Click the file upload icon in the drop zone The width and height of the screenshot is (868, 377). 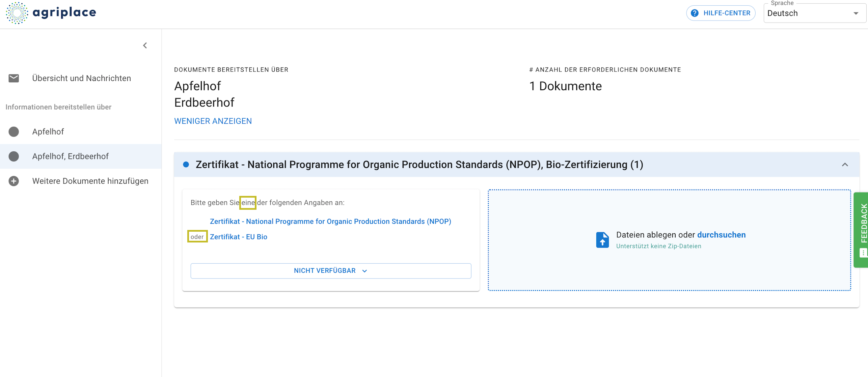[602, 240]
